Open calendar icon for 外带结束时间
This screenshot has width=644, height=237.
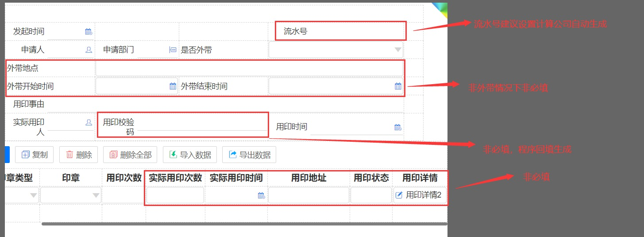398,86
